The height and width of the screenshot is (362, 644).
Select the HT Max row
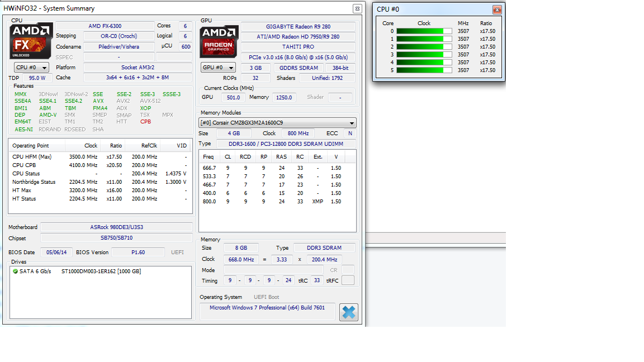100,190
